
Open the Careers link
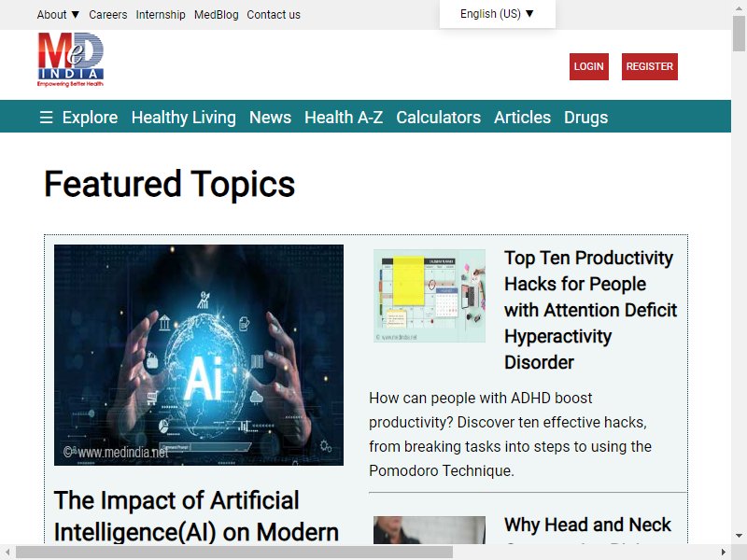pyautogui.click(x=108, y=15)
